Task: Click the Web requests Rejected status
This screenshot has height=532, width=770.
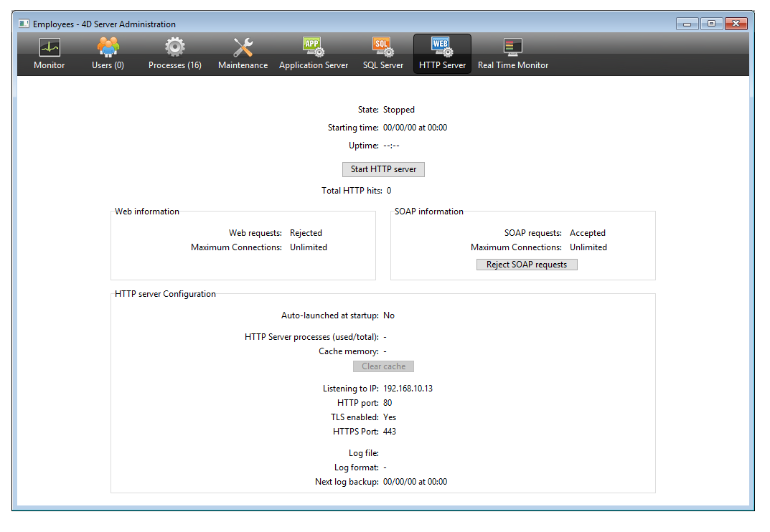Action: pyautogui.click(x=306, y=233)
